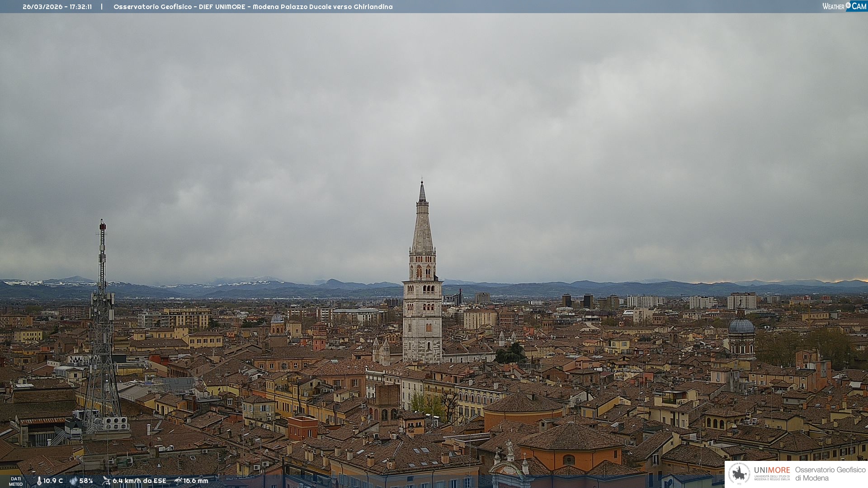Viewport: 868px width, 488px height.
Task: Click the 6.4 km/h da ESE wind reading
Action: point(139,481)
